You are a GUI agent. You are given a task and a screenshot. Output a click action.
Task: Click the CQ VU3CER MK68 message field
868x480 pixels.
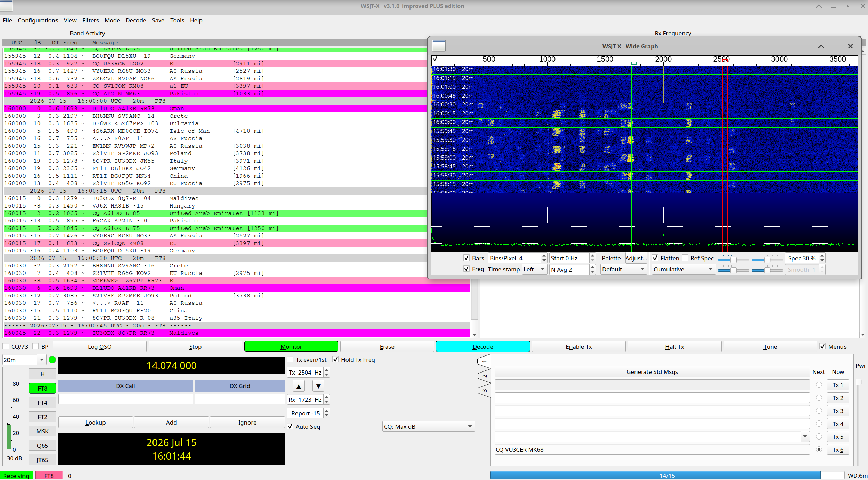(652, 449)
